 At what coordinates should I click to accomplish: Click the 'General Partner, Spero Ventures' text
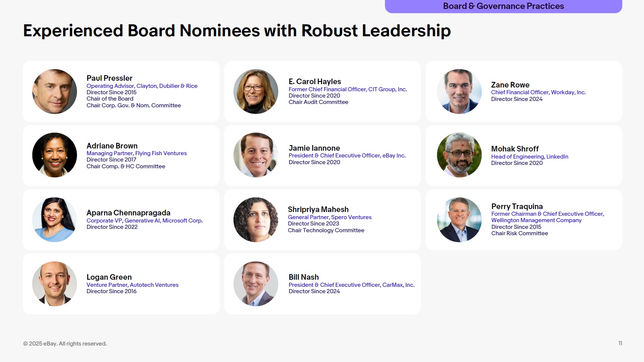tap(329, 217)
